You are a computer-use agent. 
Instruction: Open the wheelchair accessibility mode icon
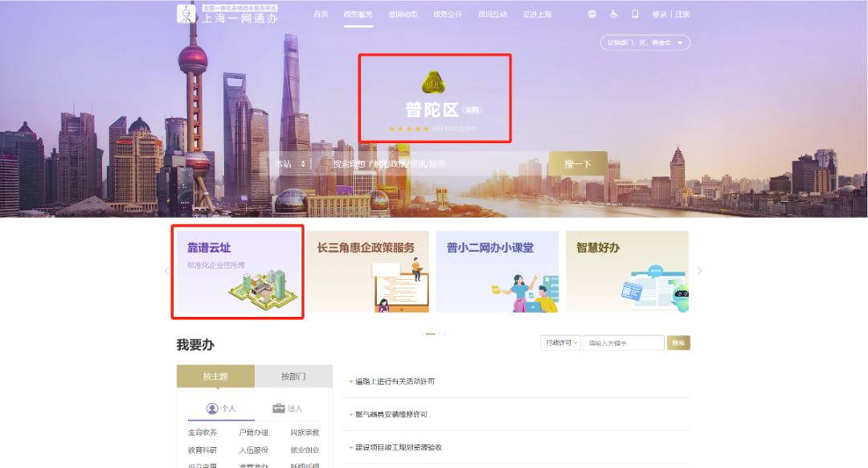(613, 14)
